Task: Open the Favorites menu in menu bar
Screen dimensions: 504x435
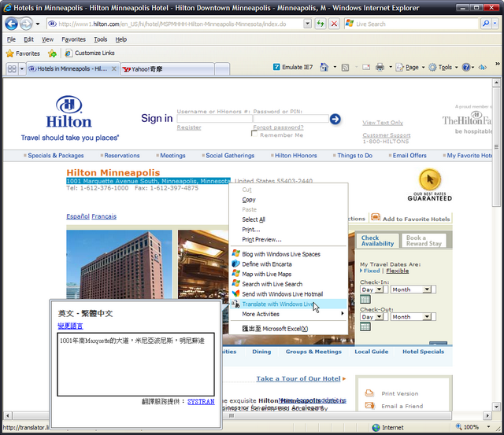Action: click(x=73, y=39)
